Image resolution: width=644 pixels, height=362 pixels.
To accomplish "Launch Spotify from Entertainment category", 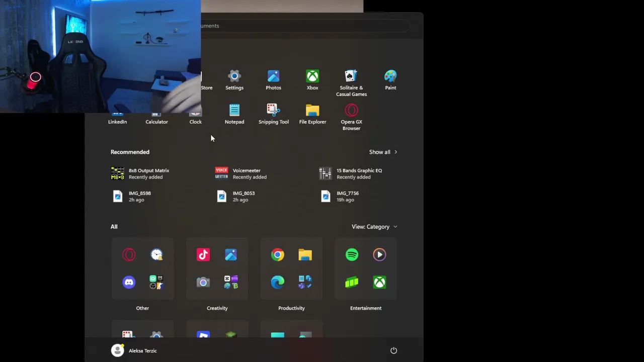I will (352, 255).
